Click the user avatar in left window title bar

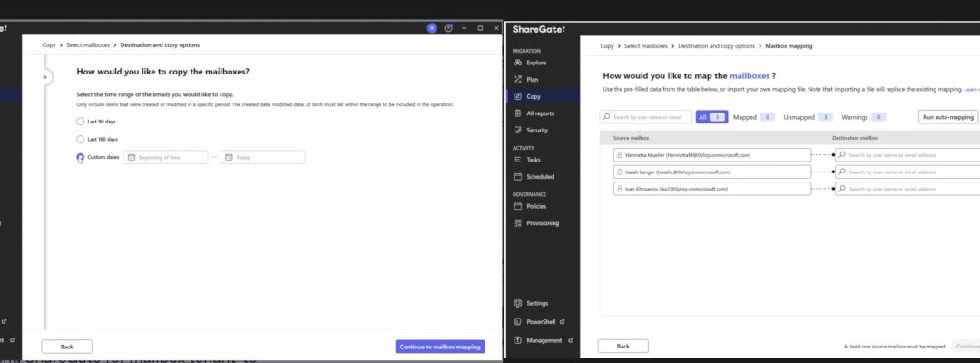432,28
